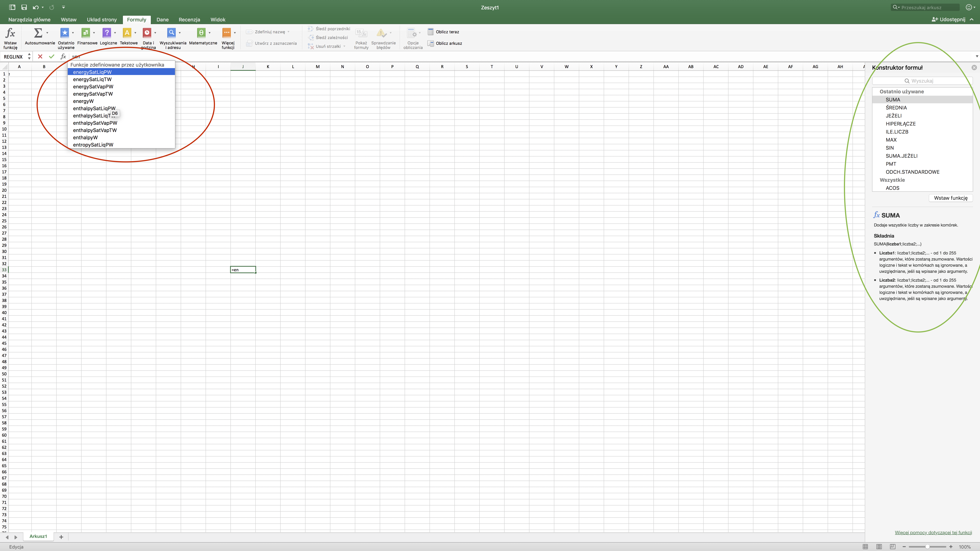Open the Data i godzina functions icon
This screenshot has width=980, height=551.
[x=147, y=33]
